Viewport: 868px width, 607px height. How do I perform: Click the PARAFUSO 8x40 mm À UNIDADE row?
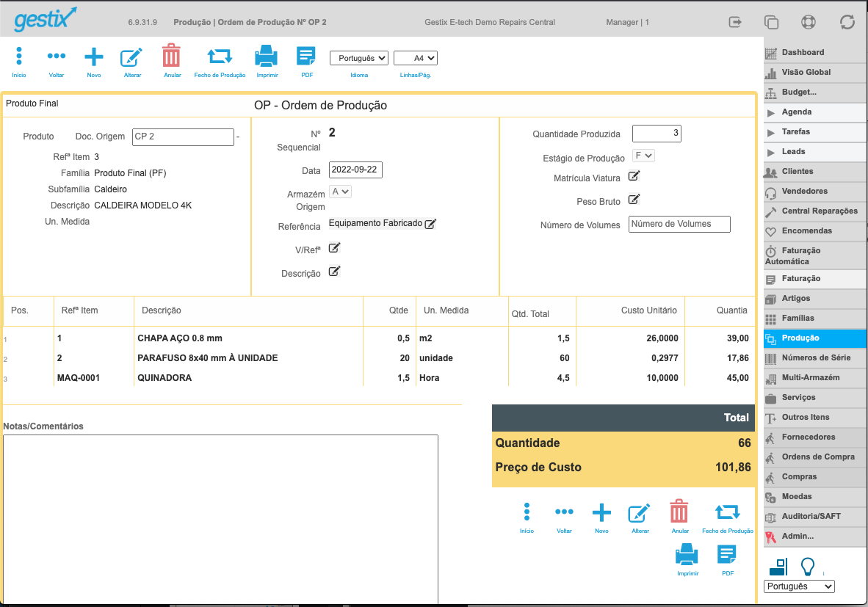tap(379, 358)
